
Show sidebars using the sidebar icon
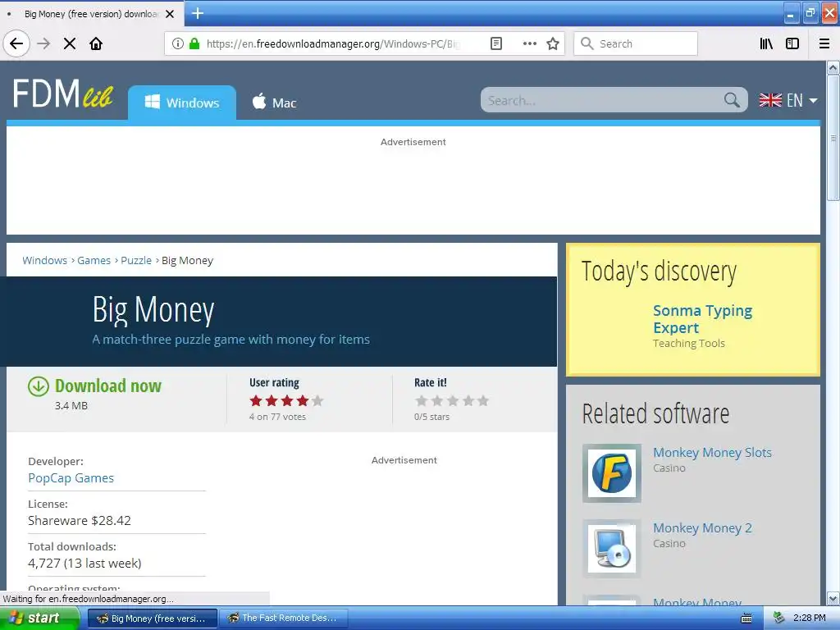(792, 43)
